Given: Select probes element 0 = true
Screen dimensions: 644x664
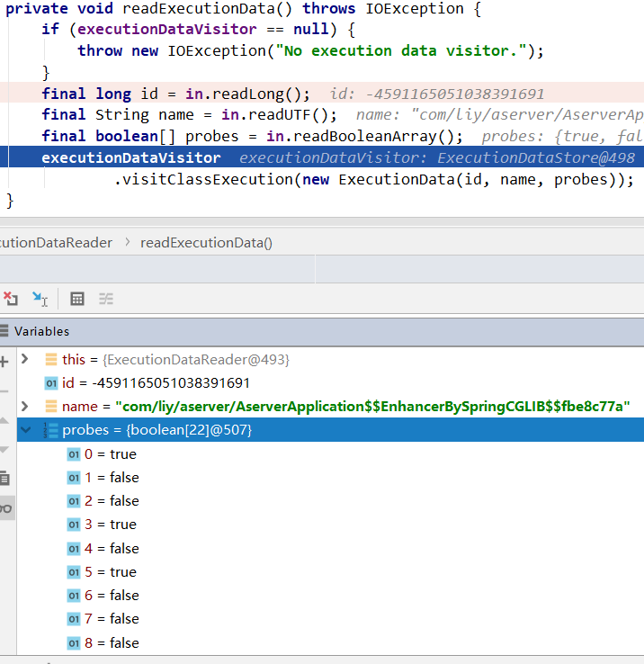Looking at the screenshot, I should (110, 454).
